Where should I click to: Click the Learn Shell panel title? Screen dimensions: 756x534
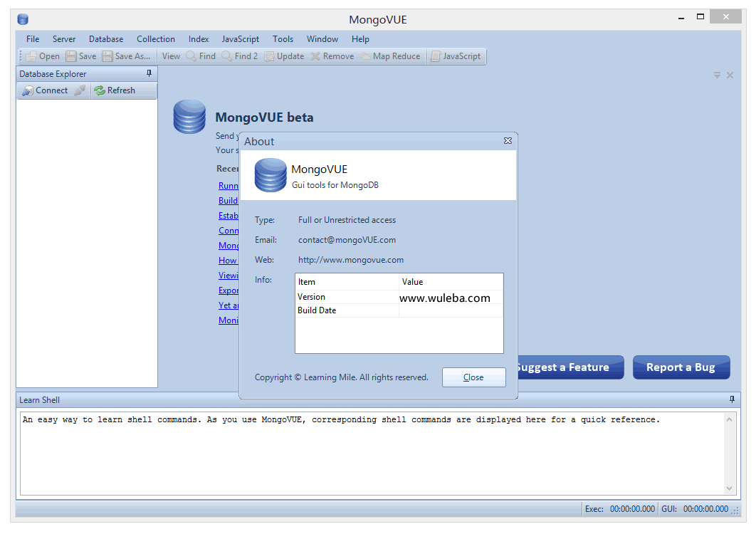point(40,400)
